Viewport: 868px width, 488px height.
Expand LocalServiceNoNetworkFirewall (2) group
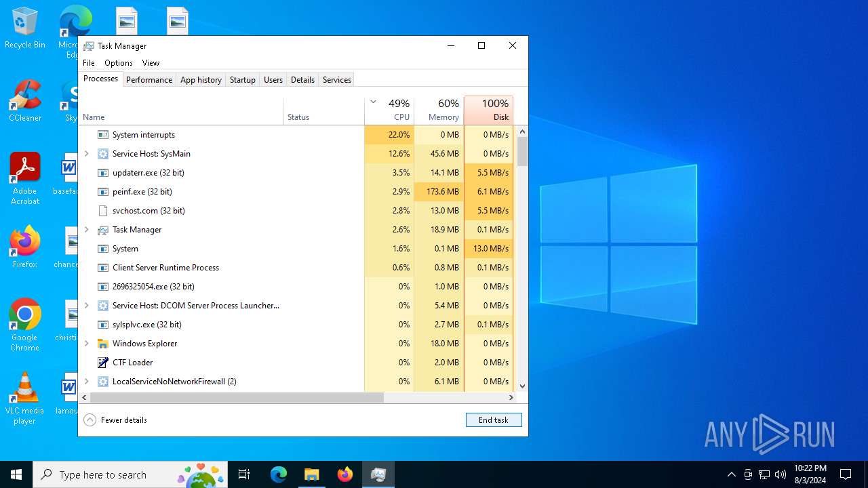(x=87, y=382)
